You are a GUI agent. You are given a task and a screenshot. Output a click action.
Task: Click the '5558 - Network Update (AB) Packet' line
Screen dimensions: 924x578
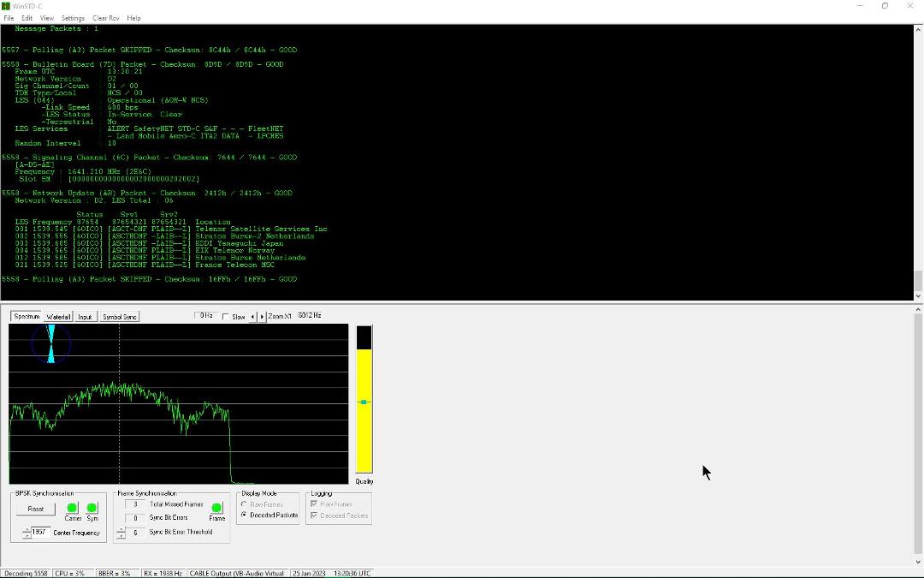point(147,193)
